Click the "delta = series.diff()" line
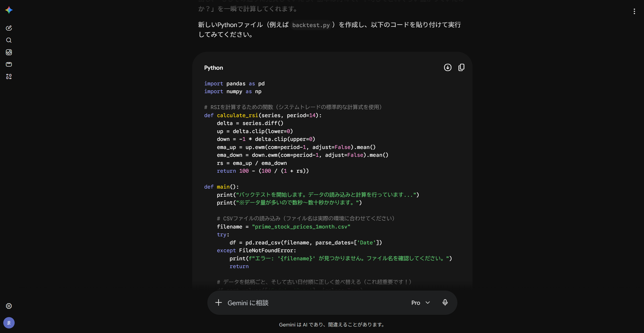The width and height of the screenshot is (644, 333). (x=250, y=123)
